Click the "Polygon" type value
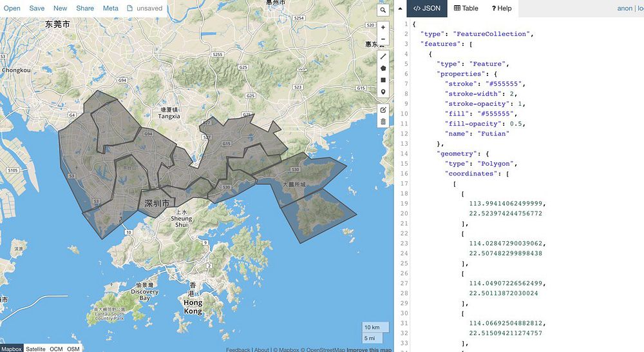Image resolution: width=644 pixels, height=352 pixels. (x=495, y=164)
